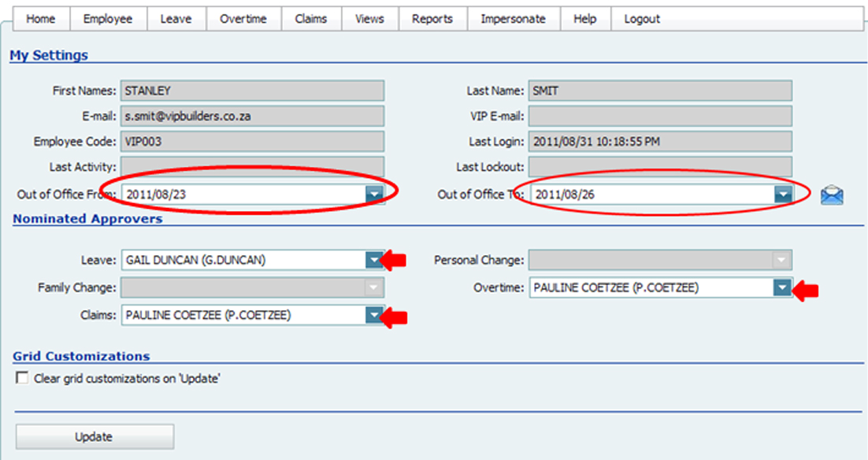This screenshot has height=460, width=868.
Task: Expand the Claims approver dropdown
Action: 373,316
